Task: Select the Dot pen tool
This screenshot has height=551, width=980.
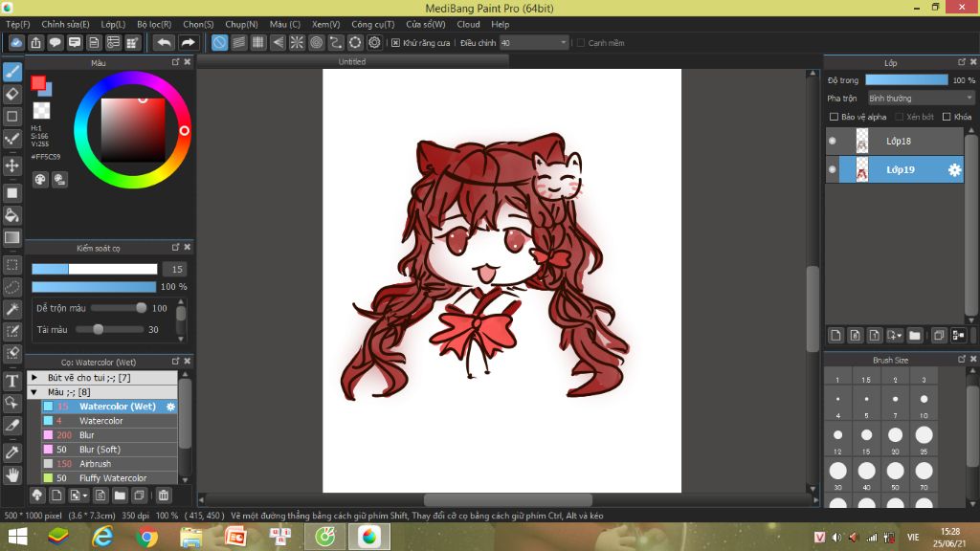Action: tap(11, 138)
